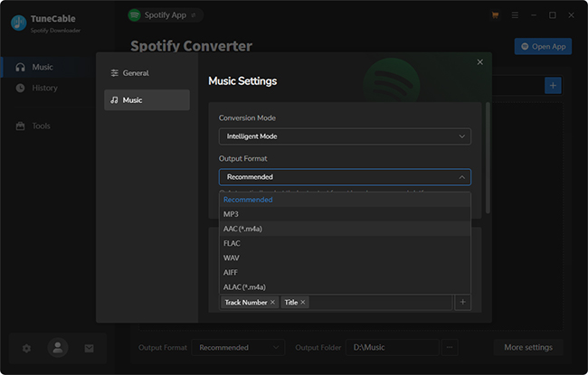
Task: Open the Music section in sidebar
Action: pos(48,67)
